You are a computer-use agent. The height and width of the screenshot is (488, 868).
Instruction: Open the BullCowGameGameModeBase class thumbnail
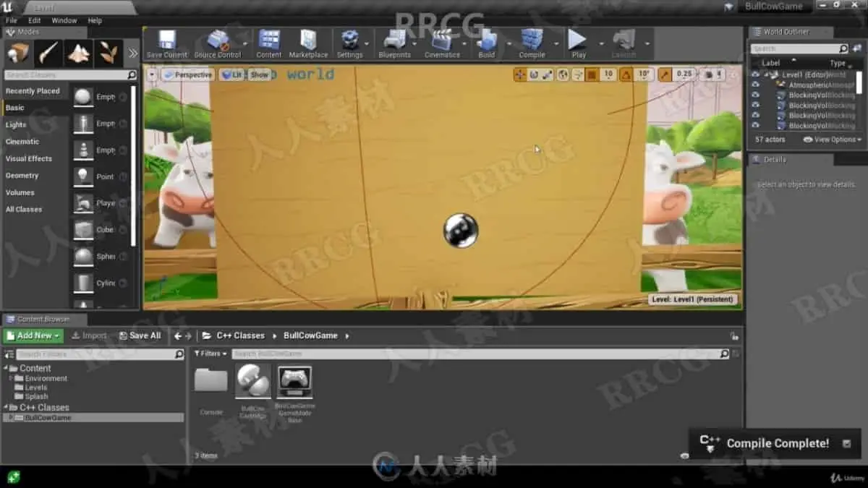(x=295, y=382)
